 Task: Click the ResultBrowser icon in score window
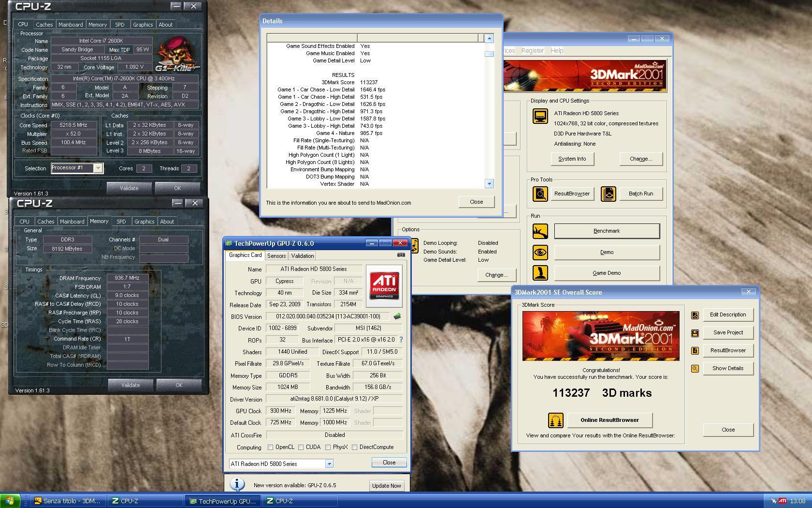coord(695,351)
